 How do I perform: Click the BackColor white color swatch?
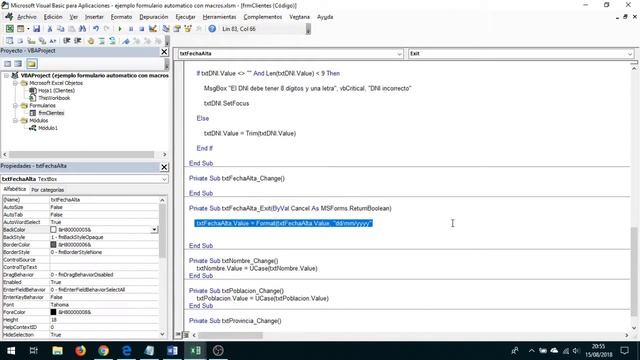click(x=53, y=230)
